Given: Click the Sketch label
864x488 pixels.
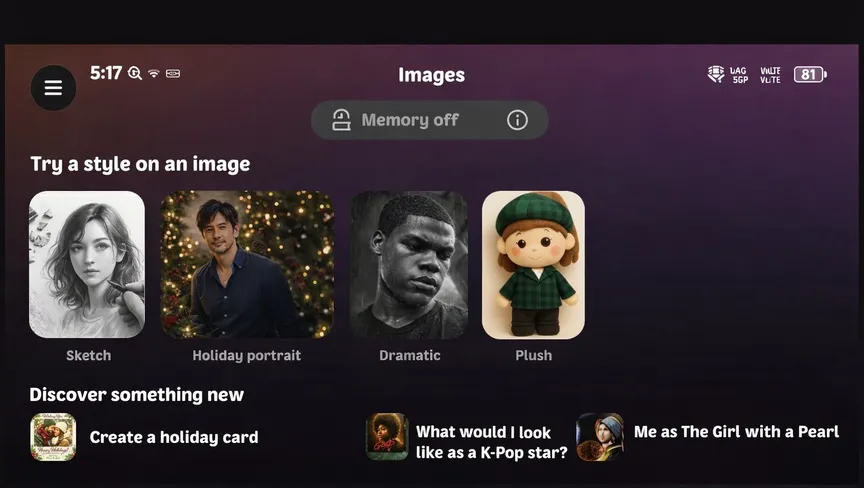Looking at the screenshot, I should coord(88,355).
